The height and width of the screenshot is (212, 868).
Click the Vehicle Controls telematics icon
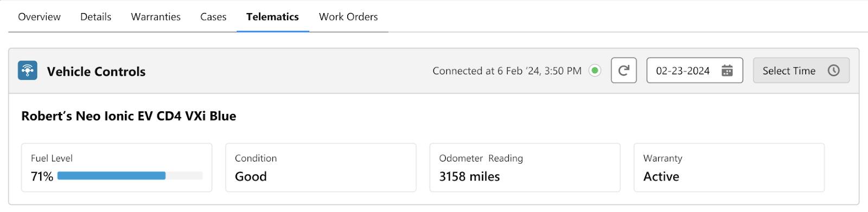(27, 70)
